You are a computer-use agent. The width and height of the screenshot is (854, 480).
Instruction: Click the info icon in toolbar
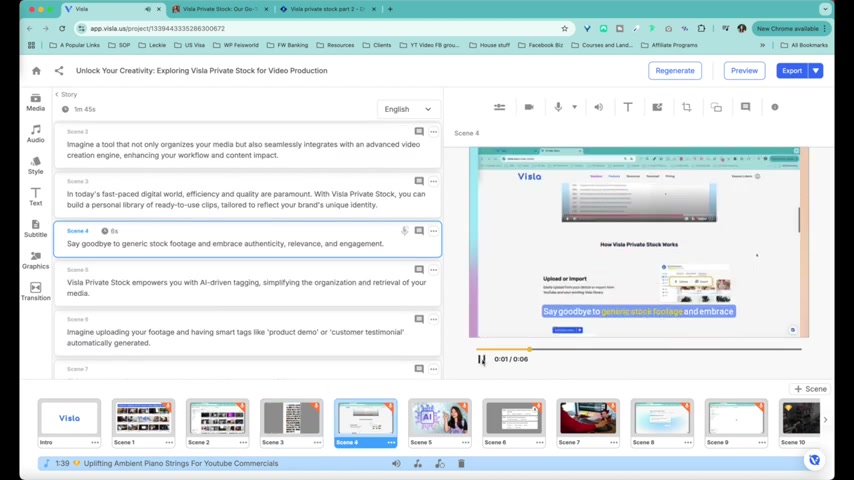click(775, 107)
